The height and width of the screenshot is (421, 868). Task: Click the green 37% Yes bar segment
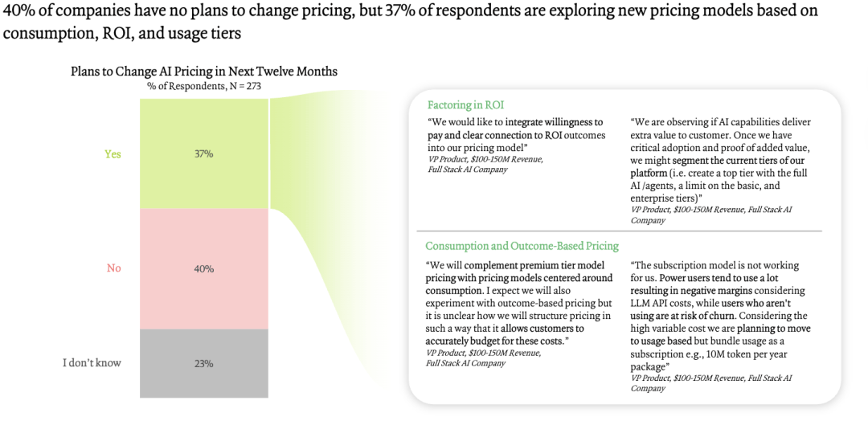(x=203, y=153)
